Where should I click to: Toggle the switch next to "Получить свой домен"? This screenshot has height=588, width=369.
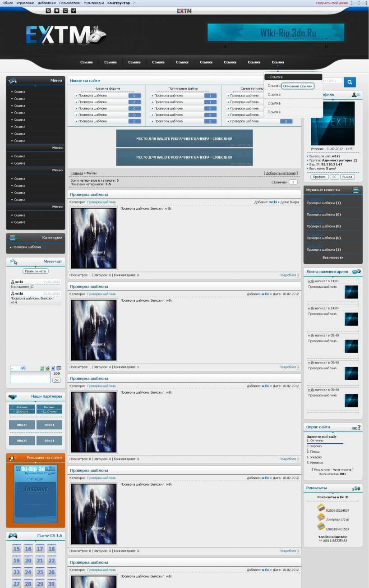point(359,3)
